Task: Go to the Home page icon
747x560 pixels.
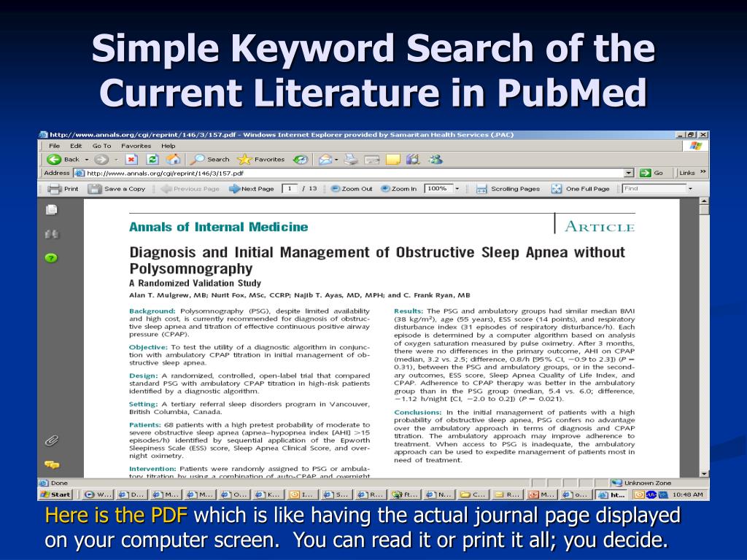Action: [174, 160]
